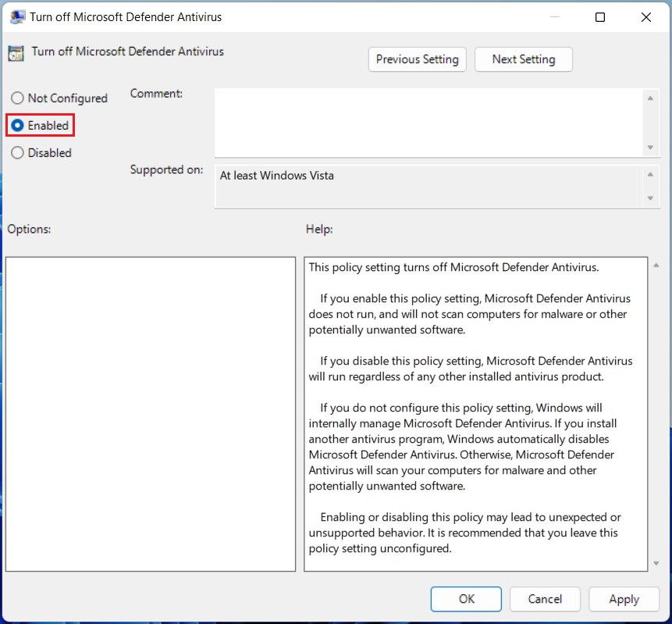This screenshot has width=672, height=624.
Task: Go to Previous Setting
Action: coord(417,59)
